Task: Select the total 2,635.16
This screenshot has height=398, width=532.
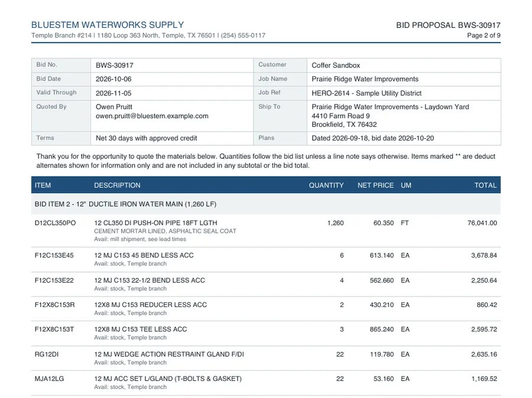Action: pos(484,354)
